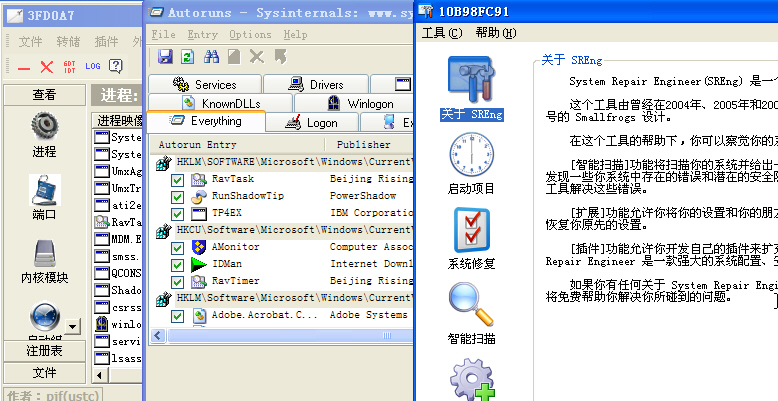Open the 端口 port icon in 3FD0A7 sidebar
Screen dimensions: 778x401
[x=45, y=190]
